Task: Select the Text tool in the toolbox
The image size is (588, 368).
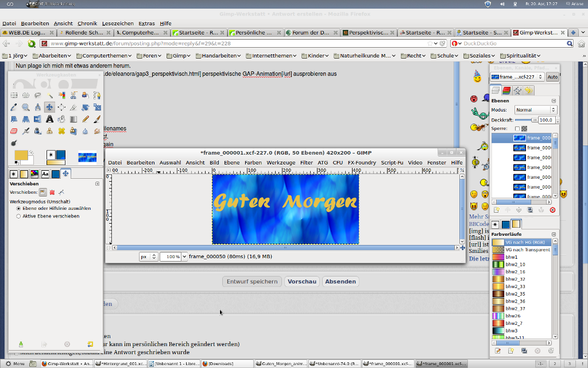Action: coord(49,119)
